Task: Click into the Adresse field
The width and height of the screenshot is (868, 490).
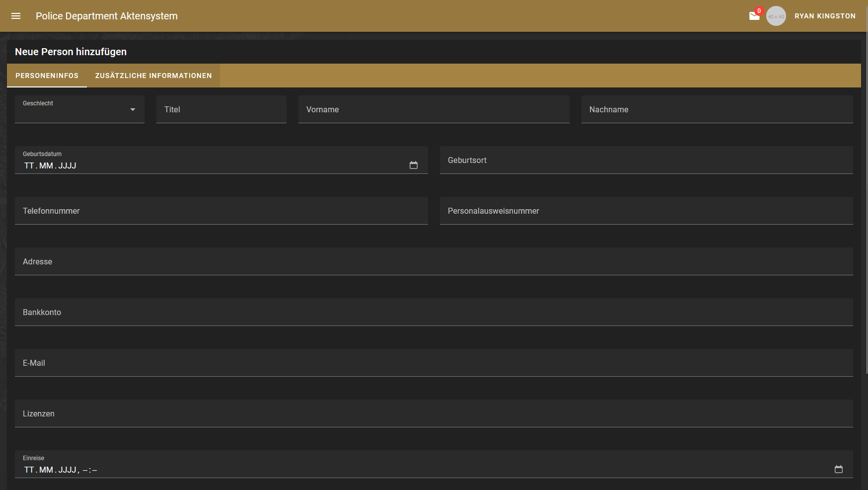Action: [x=434, y=261]
